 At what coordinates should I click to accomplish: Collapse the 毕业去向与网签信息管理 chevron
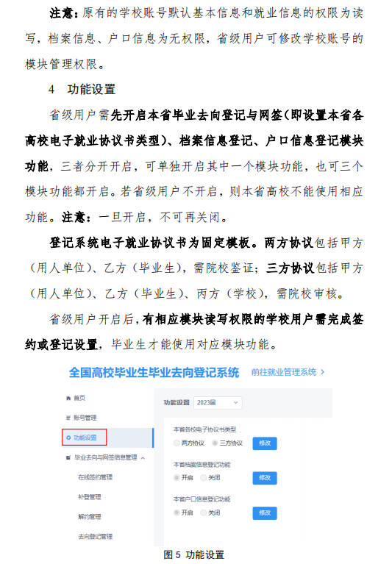click(x=143, y=458)
